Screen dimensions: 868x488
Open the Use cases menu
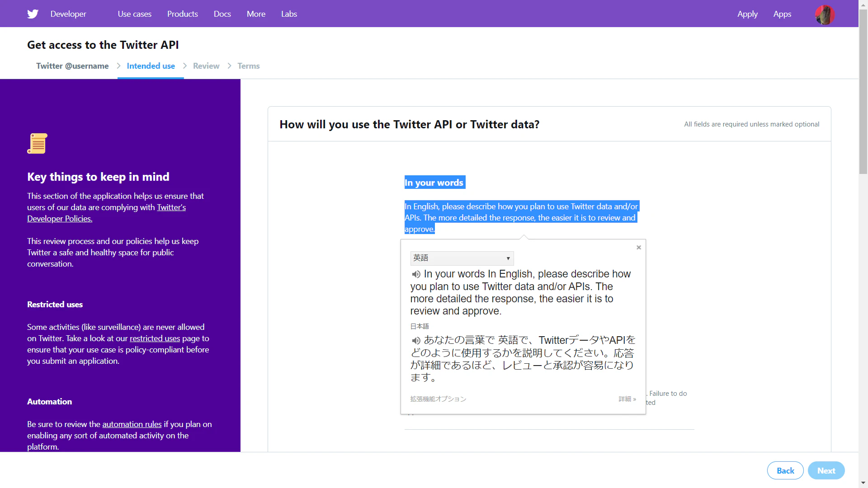click(135, 14)
